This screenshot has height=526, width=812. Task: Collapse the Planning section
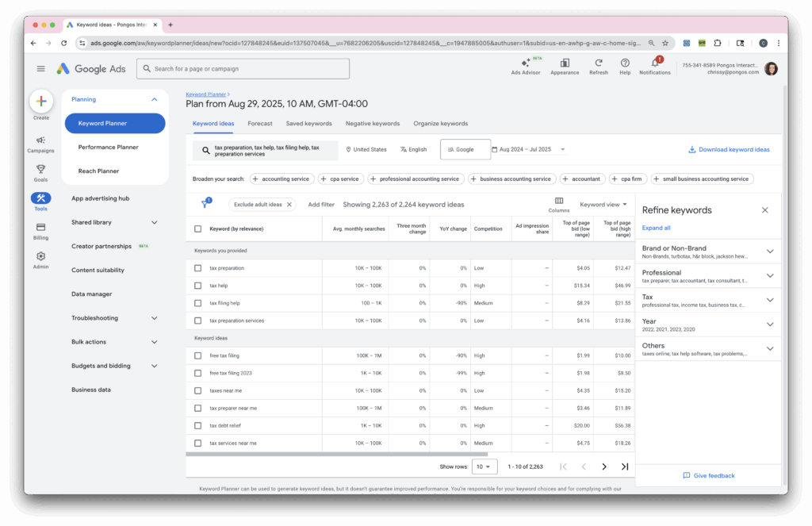[155, 99]
